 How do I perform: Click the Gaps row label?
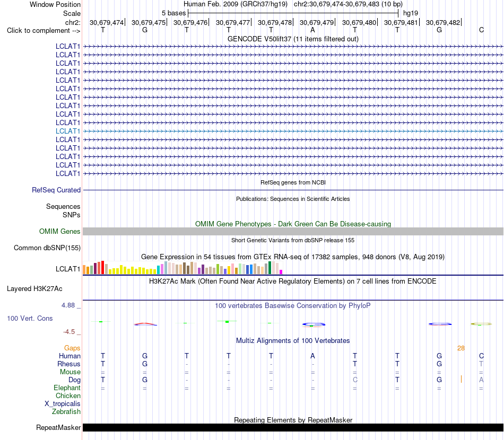[72, 348]
